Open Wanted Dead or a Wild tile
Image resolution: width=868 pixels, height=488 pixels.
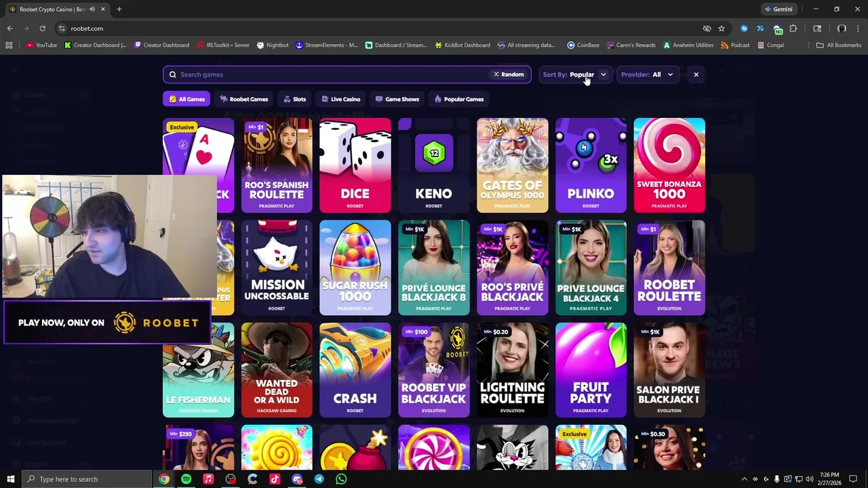tap(277, 370)
